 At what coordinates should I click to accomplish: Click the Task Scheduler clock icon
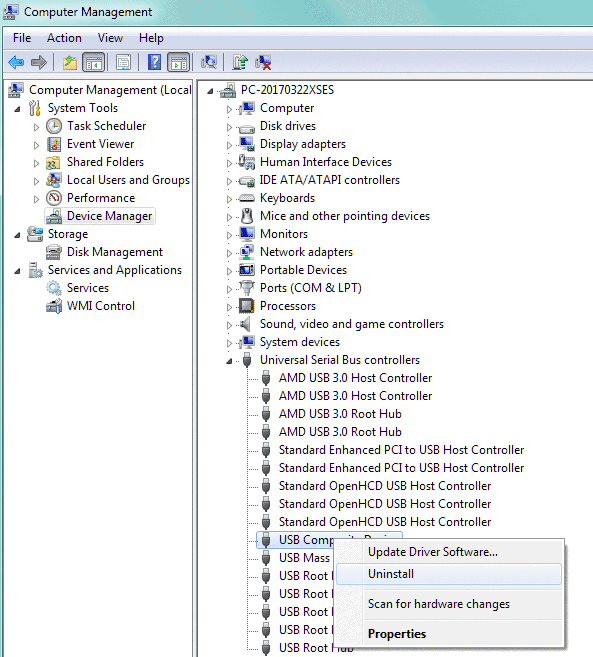[x=54, y=126]
